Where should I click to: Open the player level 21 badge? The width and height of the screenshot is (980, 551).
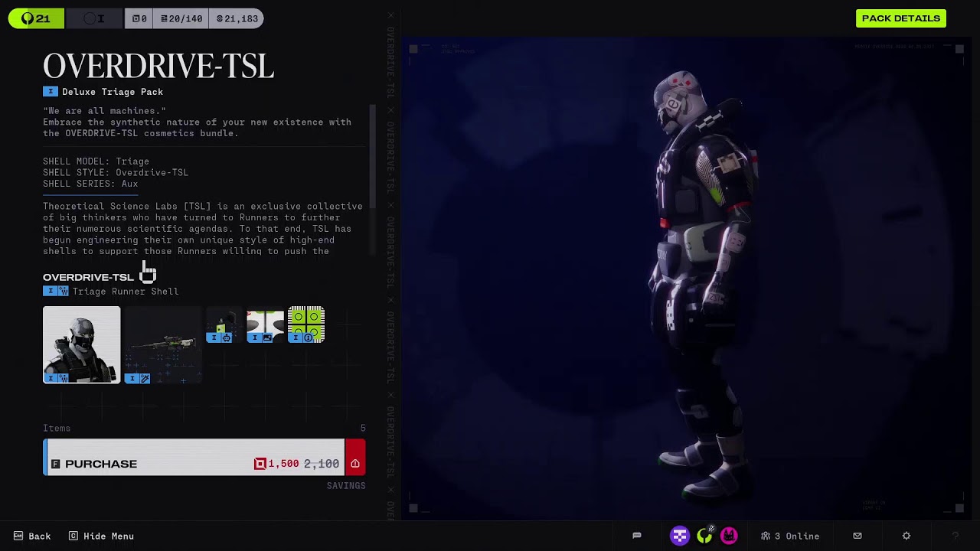[x=36, y=18]
